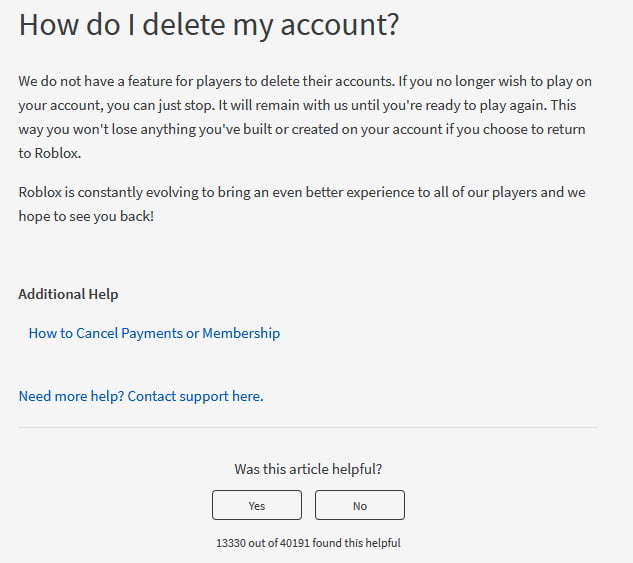This screenshot has height=563, width=633.
Task: Vote No on article helpfulness
Action: tap(360, 505)
